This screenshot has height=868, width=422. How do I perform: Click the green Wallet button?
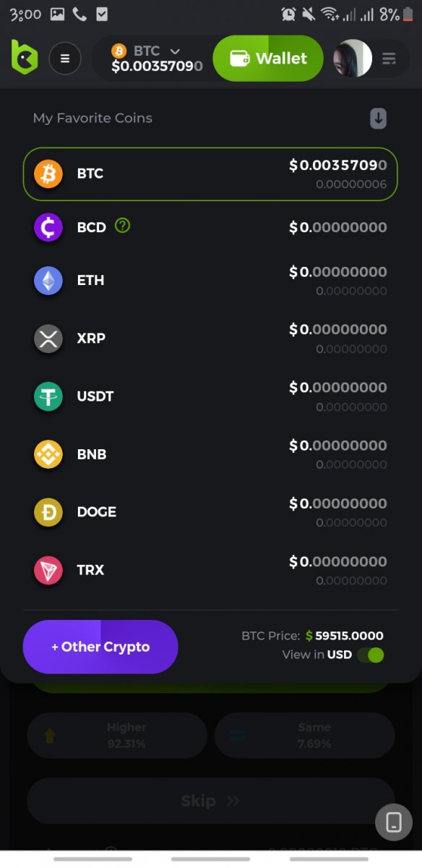268,59
